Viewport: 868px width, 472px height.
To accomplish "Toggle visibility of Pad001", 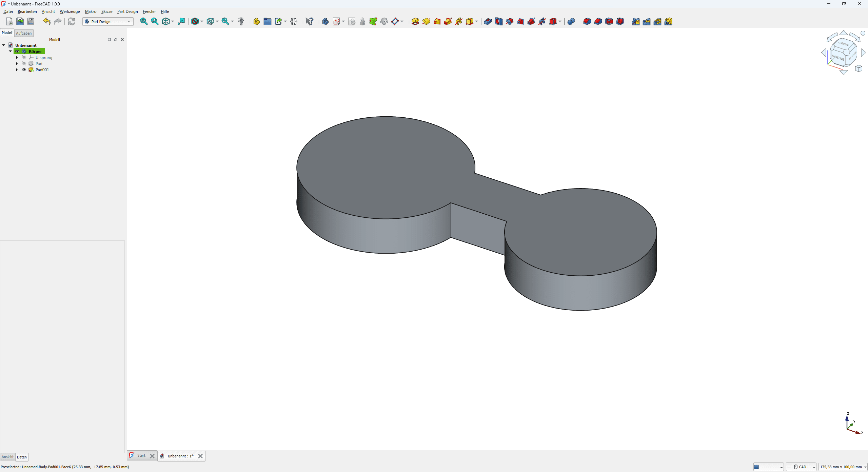I will click(24, 70).
